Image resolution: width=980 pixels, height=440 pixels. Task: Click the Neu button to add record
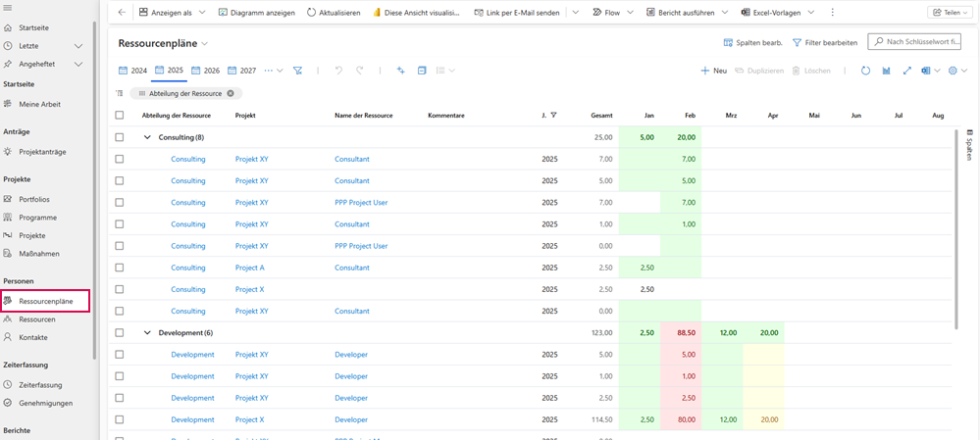pos(713,71)
